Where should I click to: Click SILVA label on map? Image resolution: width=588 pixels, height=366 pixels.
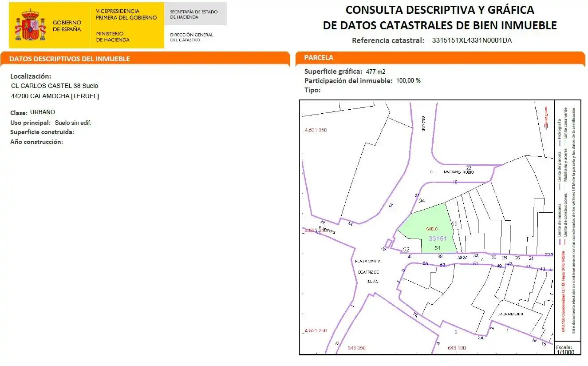tap(372, 282)
